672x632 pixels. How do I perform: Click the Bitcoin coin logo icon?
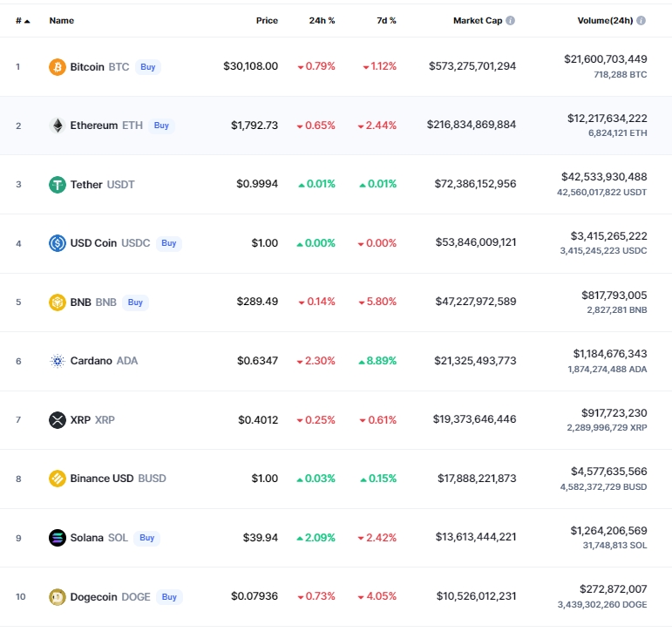[x=58, y=67]
